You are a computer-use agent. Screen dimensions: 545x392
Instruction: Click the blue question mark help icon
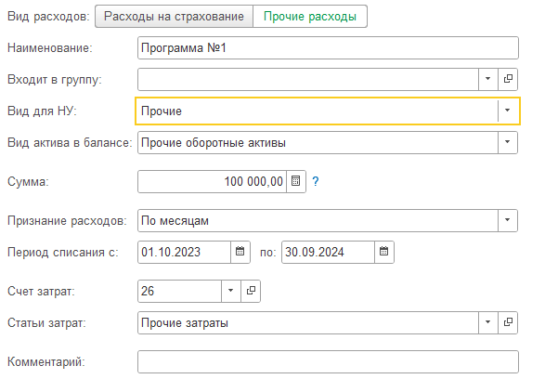pos(316,181)
